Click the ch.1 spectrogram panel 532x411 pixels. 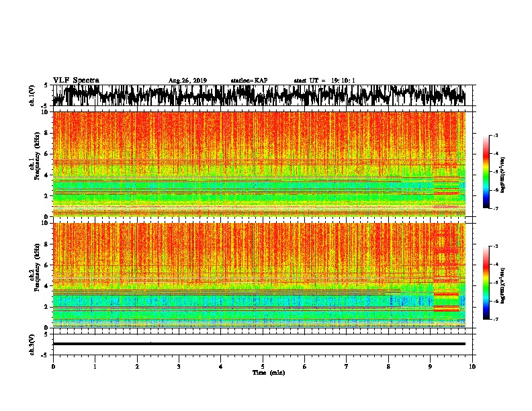point(259,164)
